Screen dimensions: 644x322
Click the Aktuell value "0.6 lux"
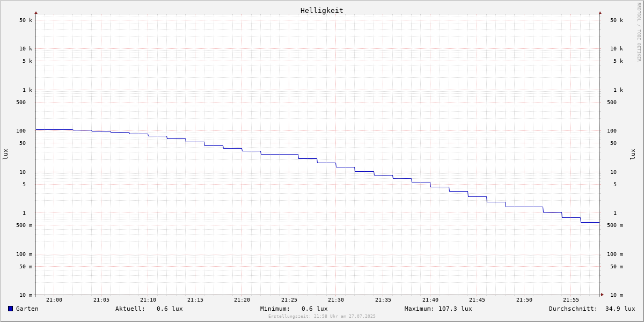coord(170,309)
